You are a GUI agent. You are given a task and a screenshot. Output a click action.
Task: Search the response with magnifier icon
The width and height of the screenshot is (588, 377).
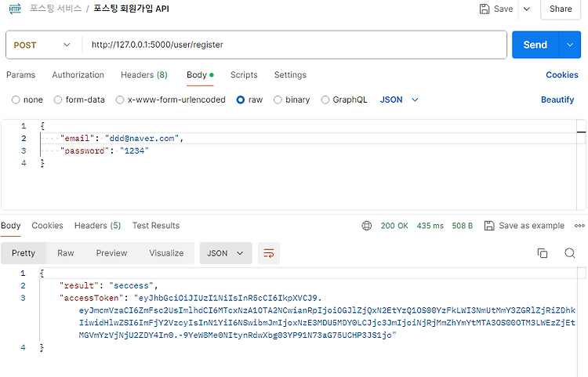click(x=570, y=253)
